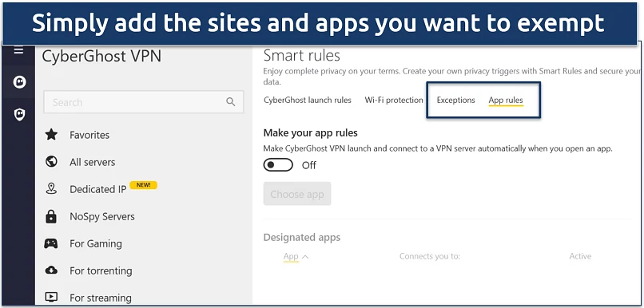Click the Off label beside switch
644x308 pixels.
coord(309,165)
